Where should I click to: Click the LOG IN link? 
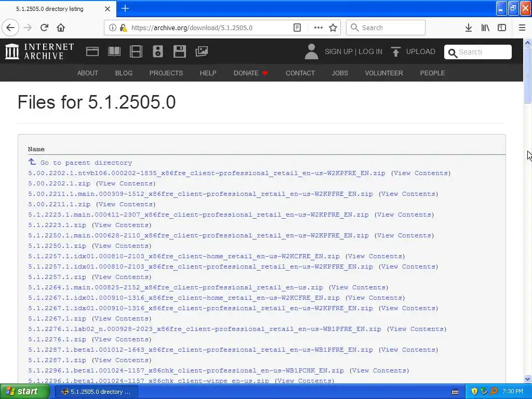click(370, 51)
